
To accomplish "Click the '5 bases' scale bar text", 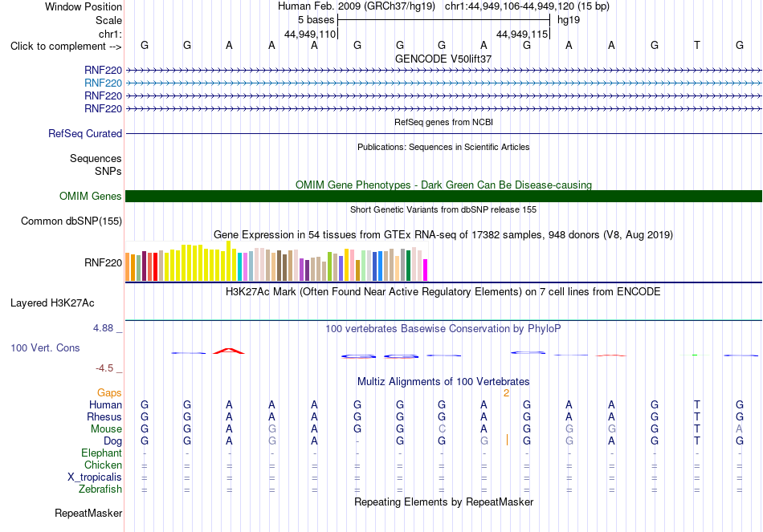I will [x=316, y=20].
